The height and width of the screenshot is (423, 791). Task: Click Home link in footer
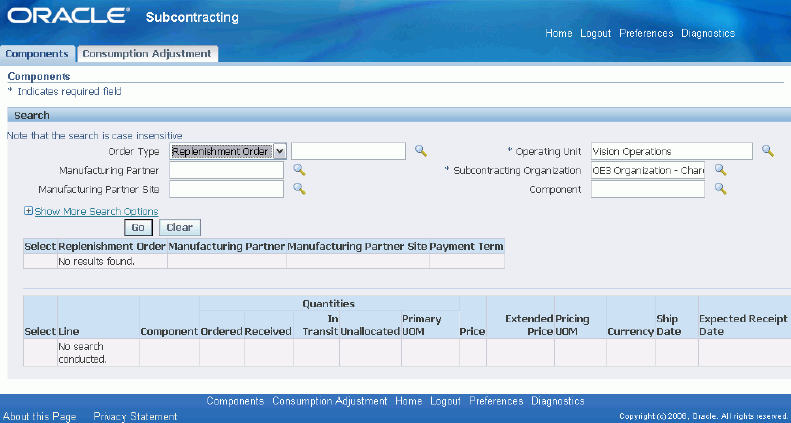click(409, 401)
